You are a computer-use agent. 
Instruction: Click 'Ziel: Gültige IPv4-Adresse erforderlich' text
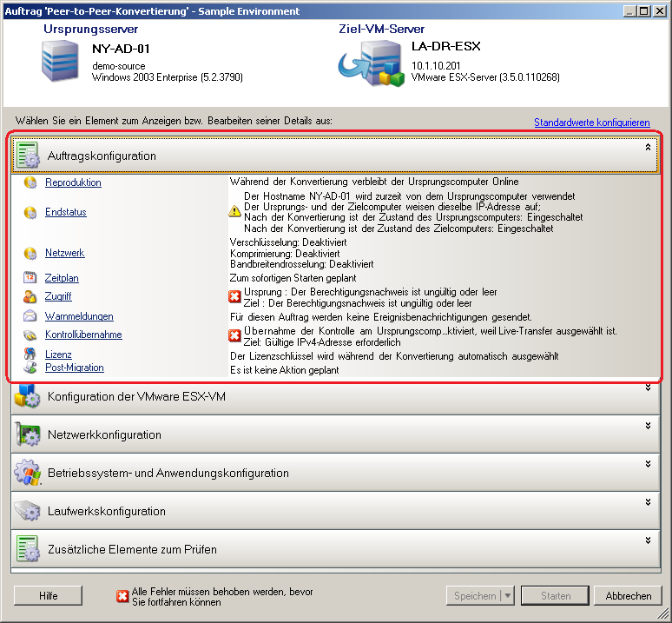(322, 342)
